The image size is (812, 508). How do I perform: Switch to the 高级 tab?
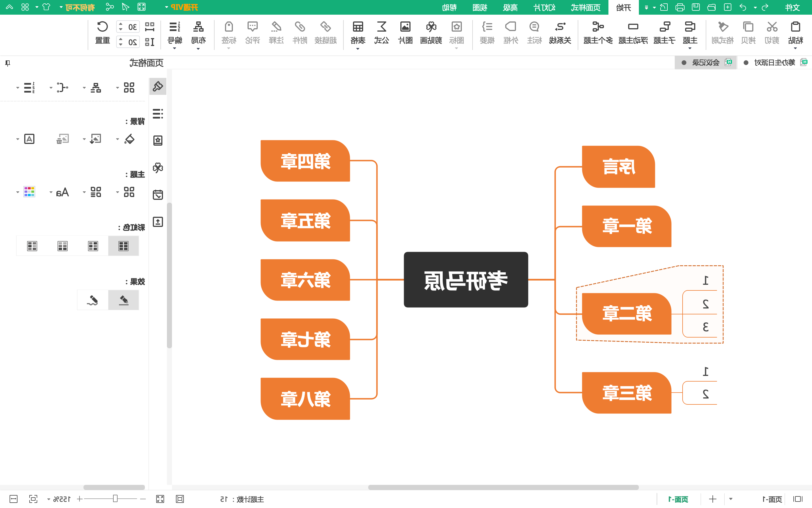510,7
